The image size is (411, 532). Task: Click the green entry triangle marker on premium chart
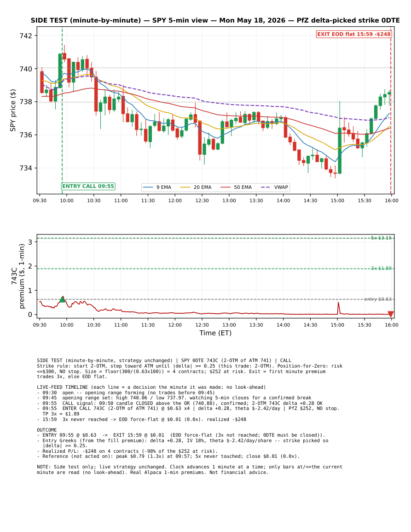tap(63, 299)
